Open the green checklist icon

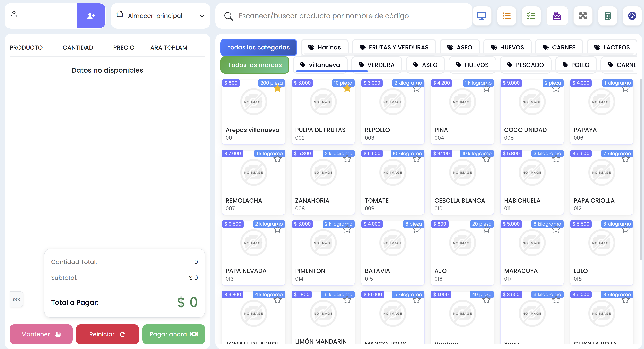coord(531,16)
